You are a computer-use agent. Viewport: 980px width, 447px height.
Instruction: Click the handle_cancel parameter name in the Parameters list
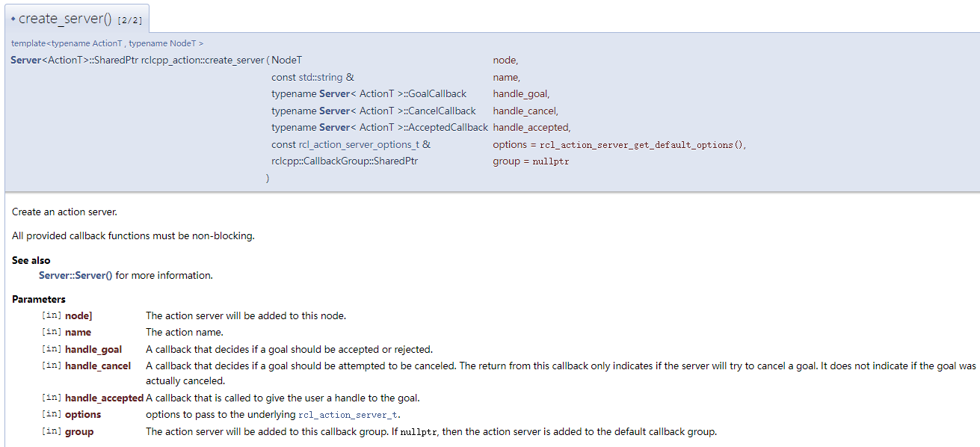tap(98, 366)
